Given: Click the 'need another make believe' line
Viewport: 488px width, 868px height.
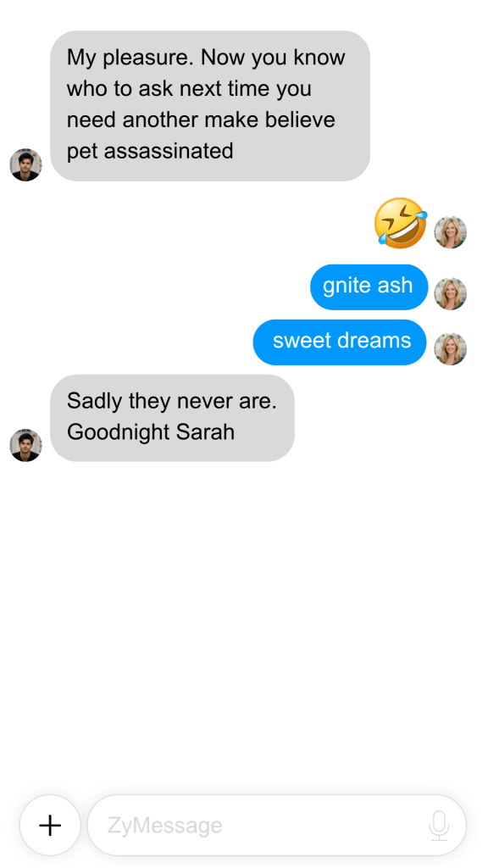Looking at the screenshot, I should tap(201, 120).
